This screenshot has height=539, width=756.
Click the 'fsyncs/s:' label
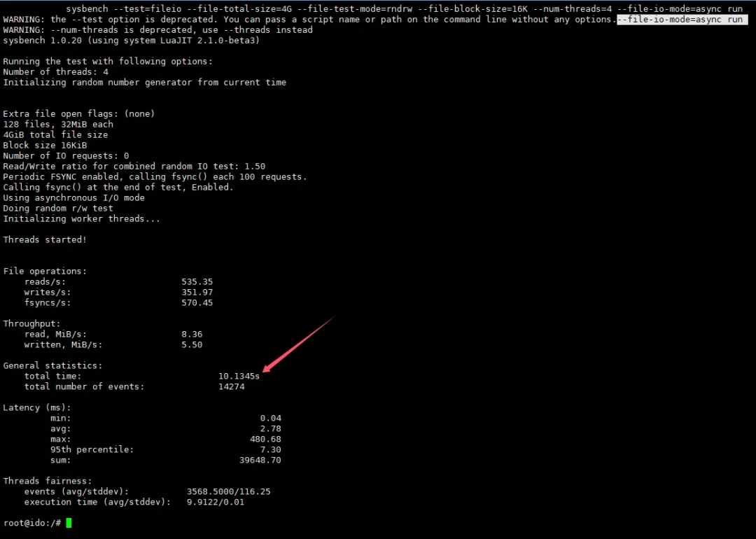[48, 303]
